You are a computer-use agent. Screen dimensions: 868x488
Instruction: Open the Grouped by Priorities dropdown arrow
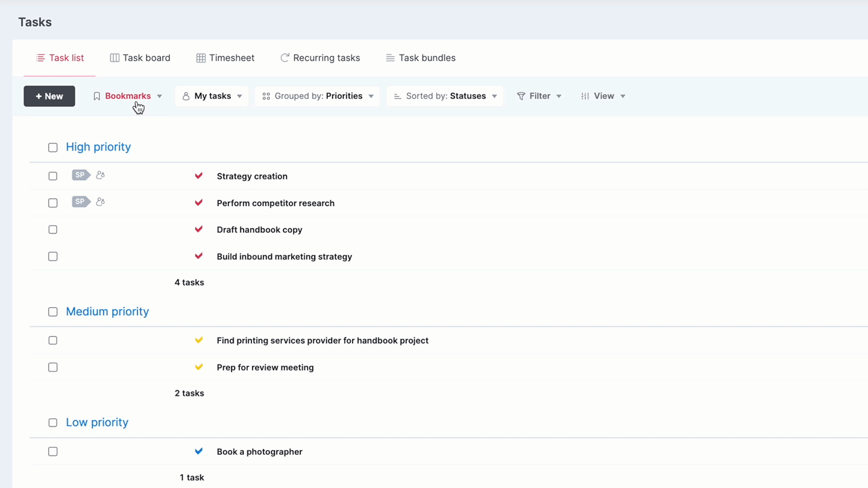pyautogui.click(x=371, y=96)
